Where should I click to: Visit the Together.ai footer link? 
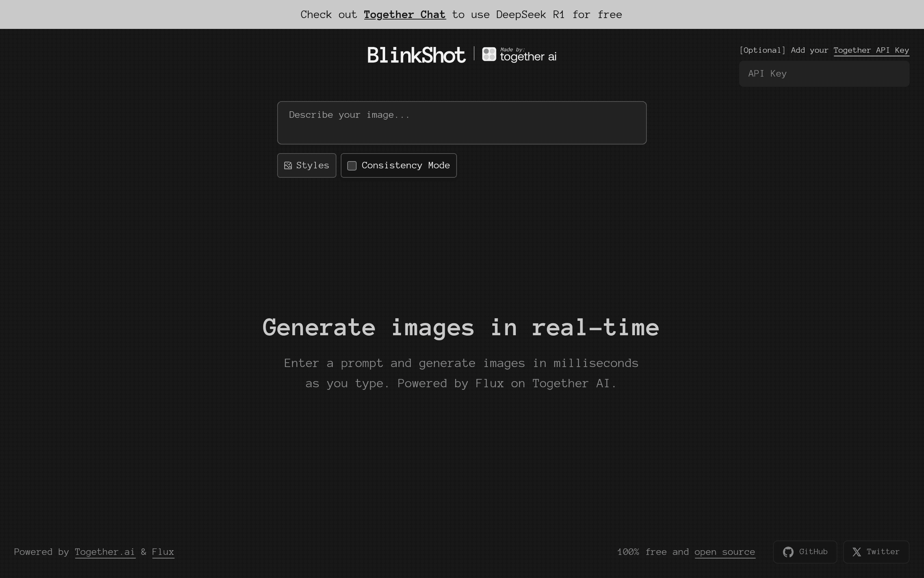(105, 552)
